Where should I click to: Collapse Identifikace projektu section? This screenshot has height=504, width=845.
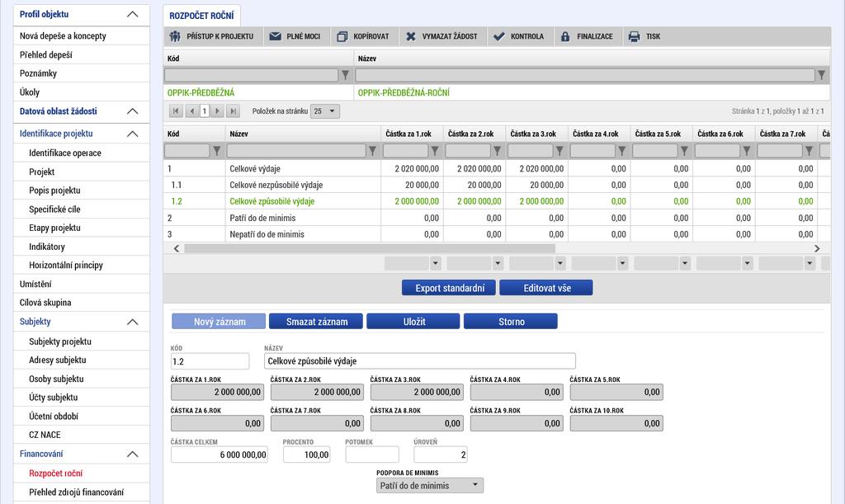point(132,134)
